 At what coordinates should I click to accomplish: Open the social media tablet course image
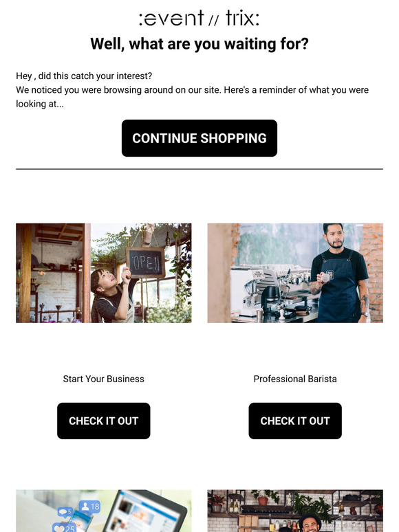coord(104,511)
